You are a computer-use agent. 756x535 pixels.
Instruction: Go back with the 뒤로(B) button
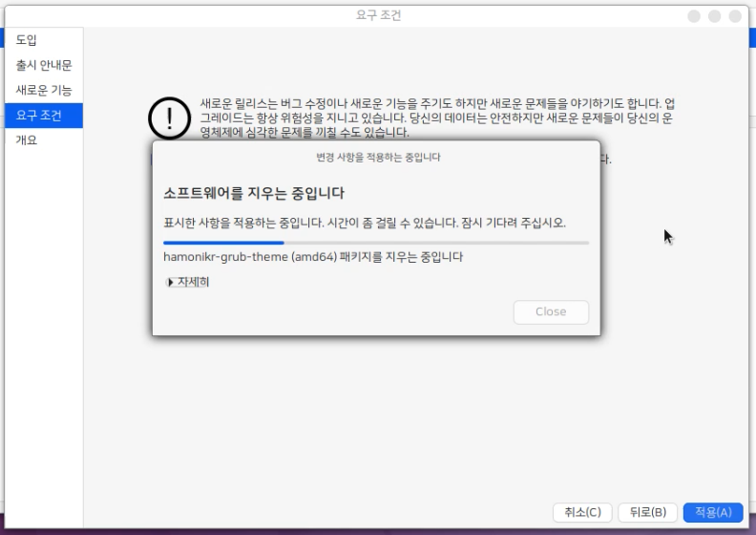click(648, 512)
